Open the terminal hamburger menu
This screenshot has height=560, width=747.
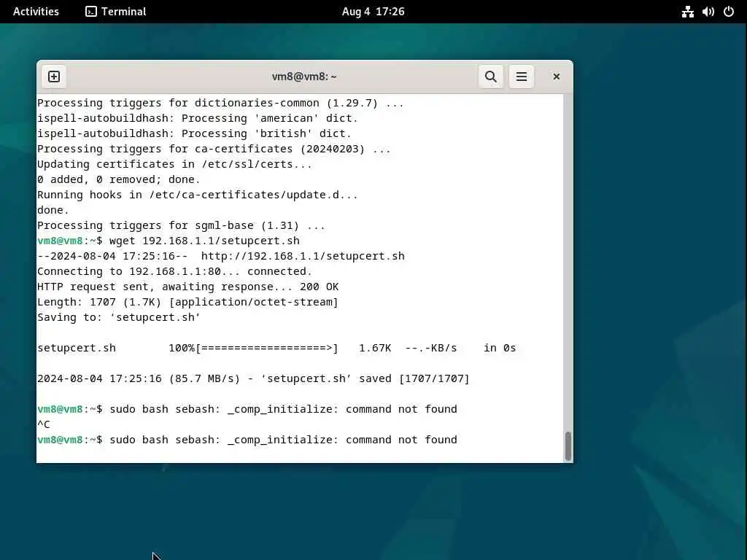click(521, 77)
